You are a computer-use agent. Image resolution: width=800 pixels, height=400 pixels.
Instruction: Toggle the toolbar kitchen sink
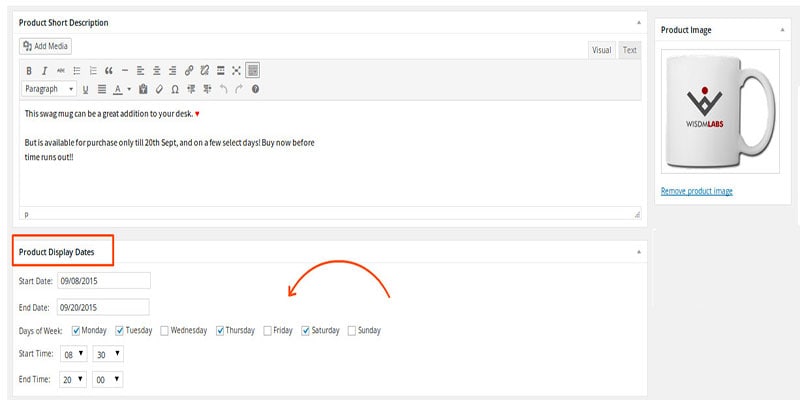point(253,70)
